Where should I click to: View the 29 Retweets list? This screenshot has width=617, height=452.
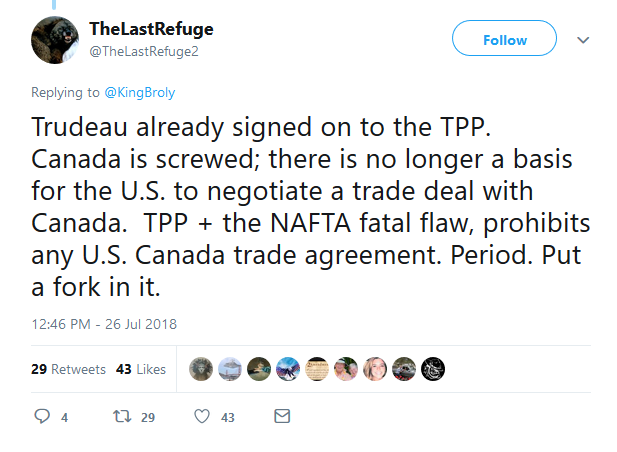pyautogui.click(x=68, y=369)
